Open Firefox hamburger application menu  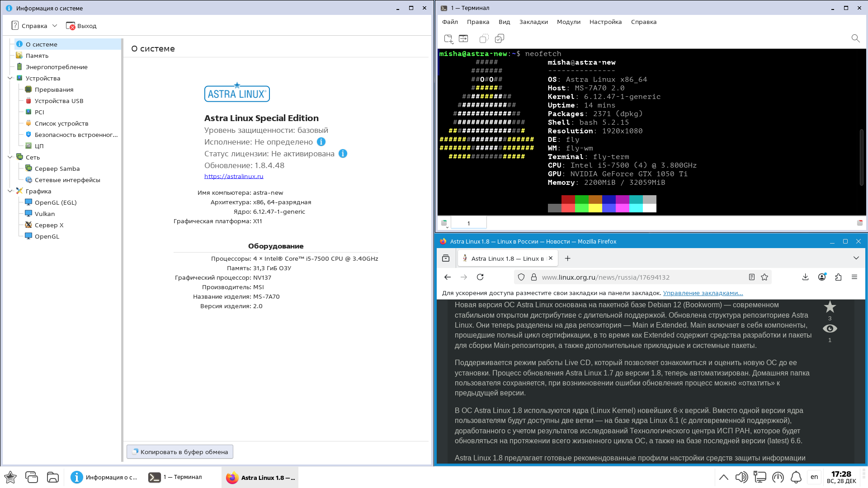[854, 277]
